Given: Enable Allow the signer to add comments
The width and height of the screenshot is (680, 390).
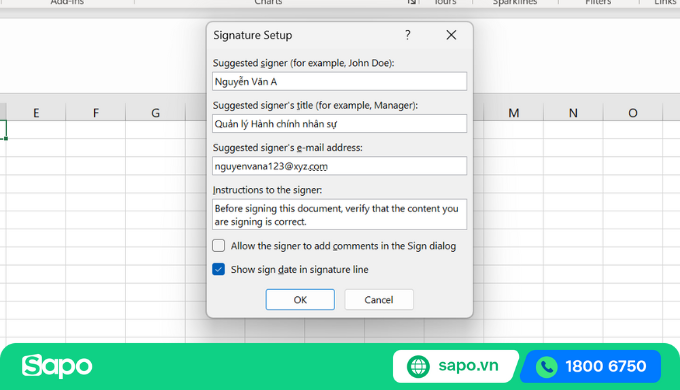Looking at the screenshot, I should (219, 246).
